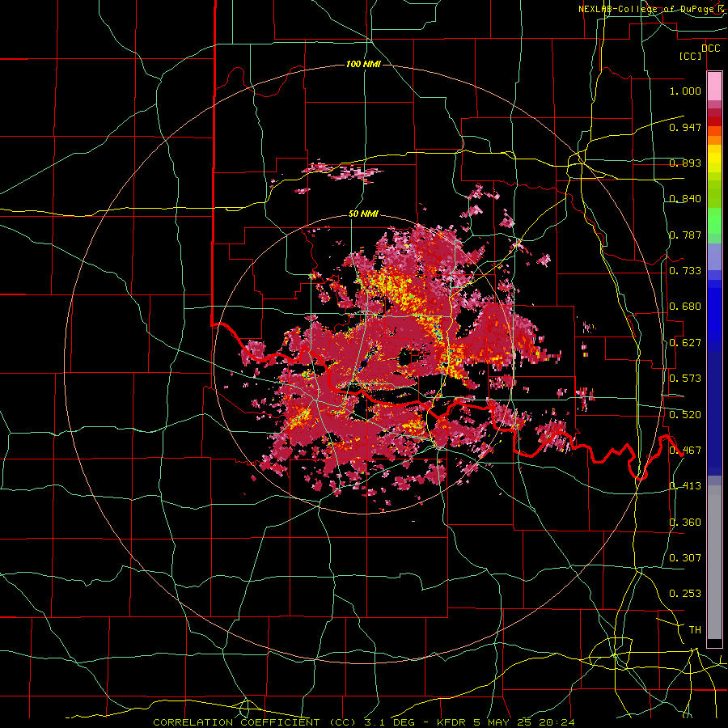Click the 0.467 scale value
The width and height of the screenshot is (728, 728).
click(x=685, y=451)
